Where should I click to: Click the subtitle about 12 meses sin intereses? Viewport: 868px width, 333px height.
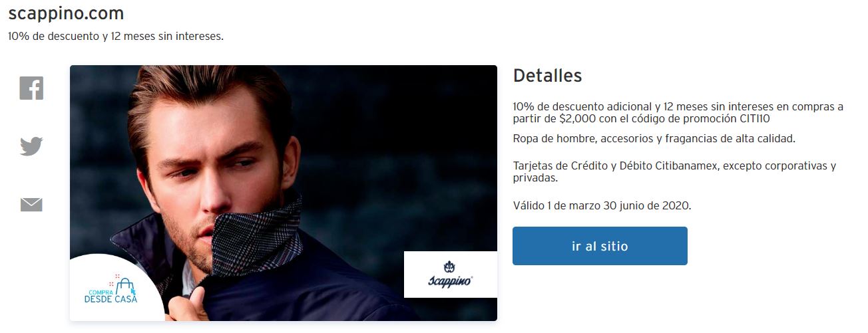(116, 36)
